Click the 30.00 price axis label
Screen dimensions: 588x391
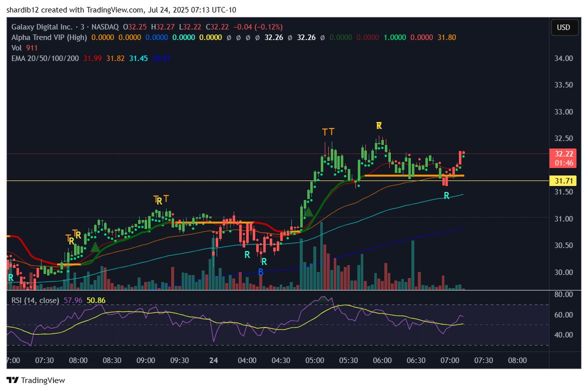pyautogui.click(x=563, y=272)
